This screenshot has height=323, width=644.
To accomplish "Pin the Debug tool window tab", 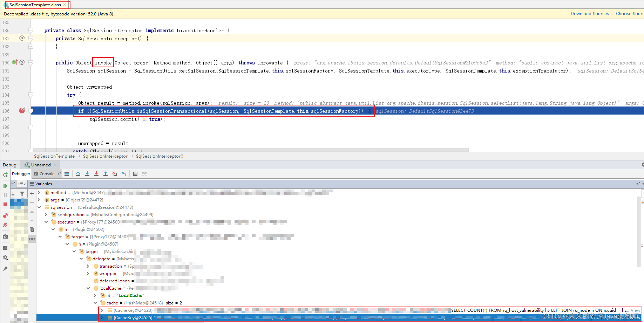I will 5,269.
